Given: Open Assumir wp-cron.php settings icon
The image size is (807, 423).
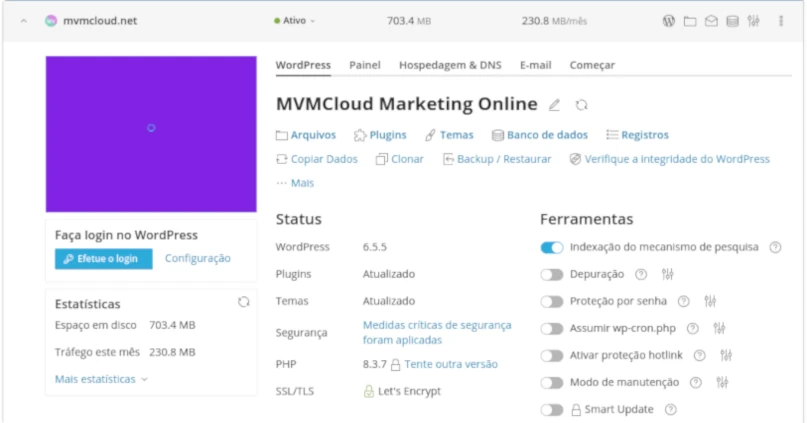Looking at the screenshot, I should click(x=720, y=328).
